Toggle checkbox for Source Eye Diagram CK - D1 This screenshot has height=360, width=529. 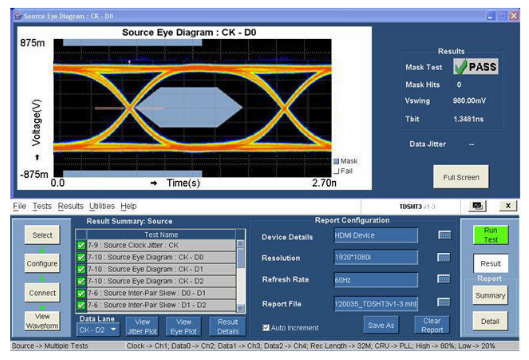(x=81, y=269)
